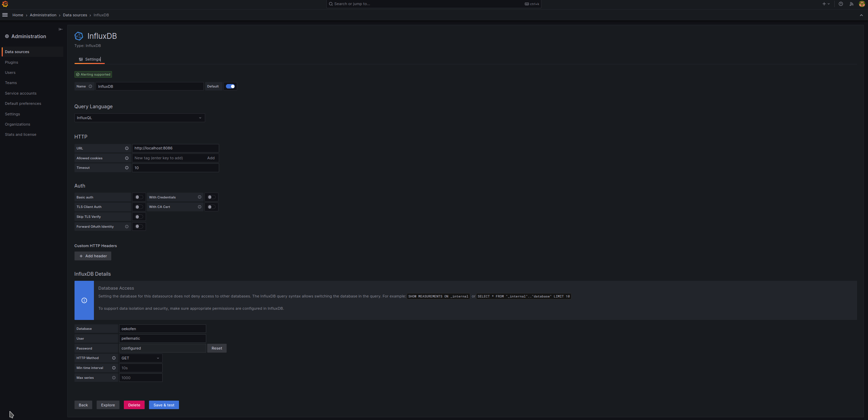Click into the Database input field
868x420 pixels.
[x=162, y=329]
